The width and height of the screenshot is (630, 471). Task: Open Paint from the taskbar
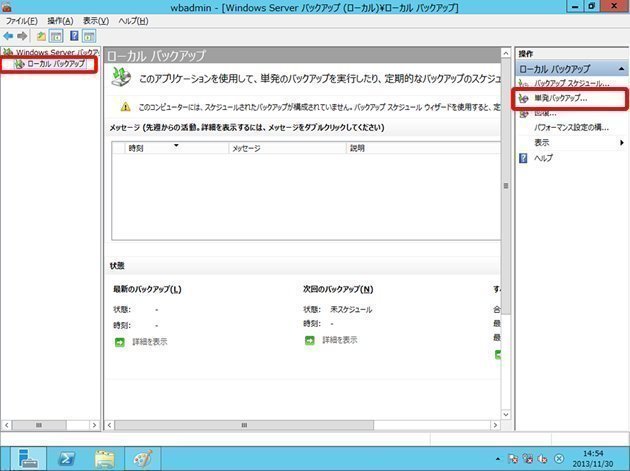[143, 459]
